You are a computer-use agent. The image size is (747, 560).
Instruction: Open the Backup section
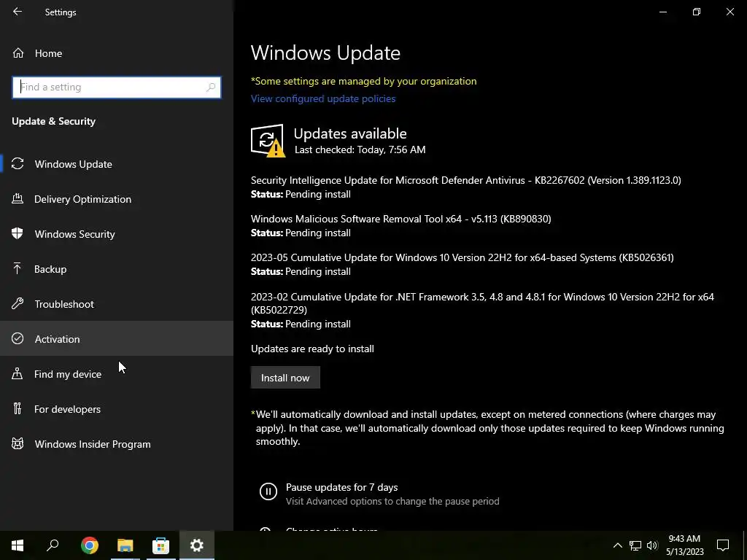[117, 269]
